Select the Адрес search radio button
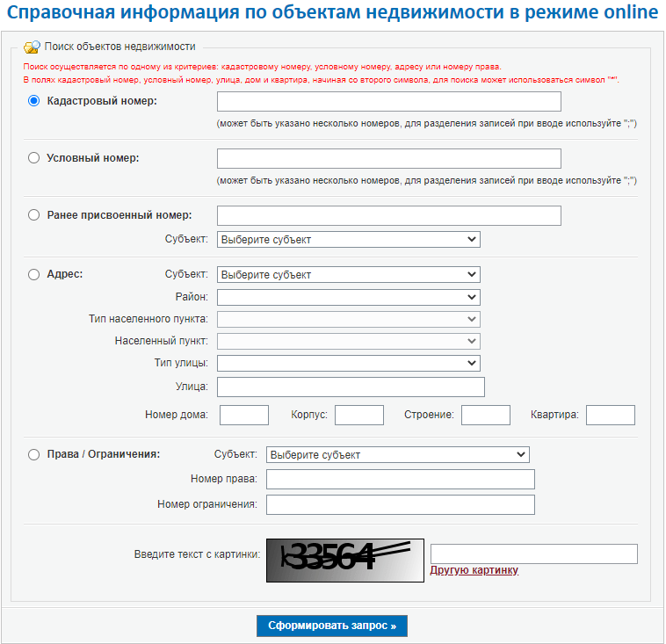This screenshot has height=644, width=666. click(x=34, y=274)
